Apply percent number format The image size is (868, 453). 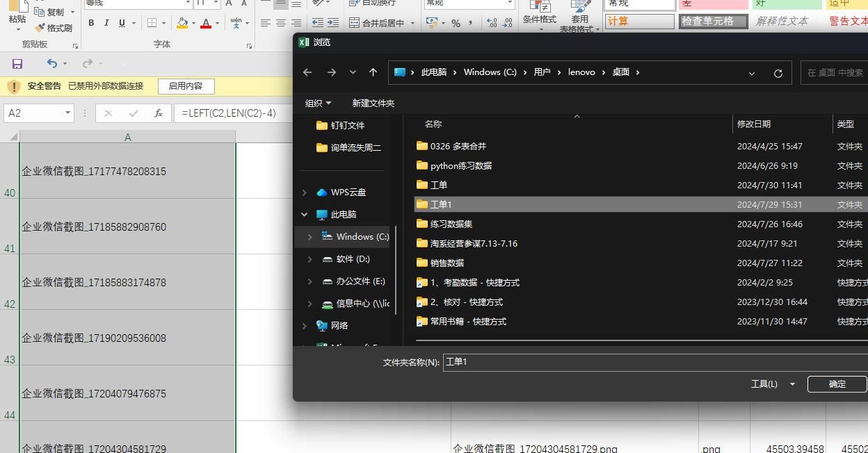457,23
